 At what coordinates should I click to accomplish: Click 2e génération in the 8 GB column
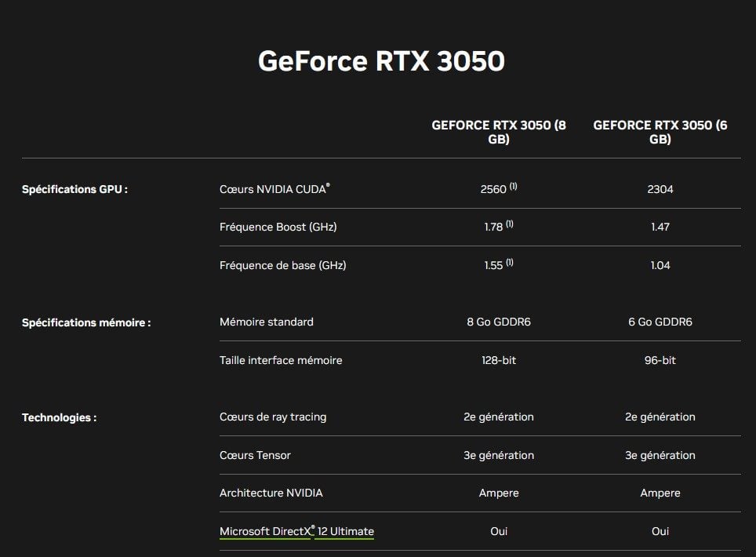click(499, 417)
